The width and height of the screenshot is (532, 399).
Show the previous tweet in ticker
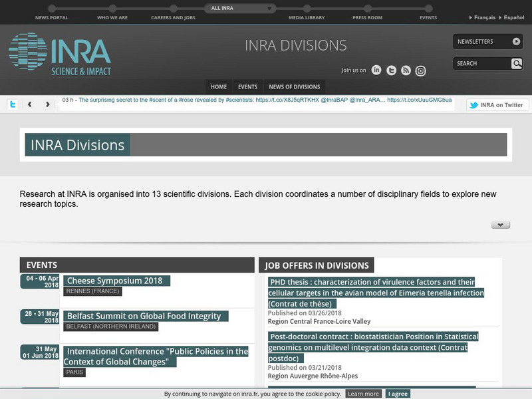click(30, 104)
